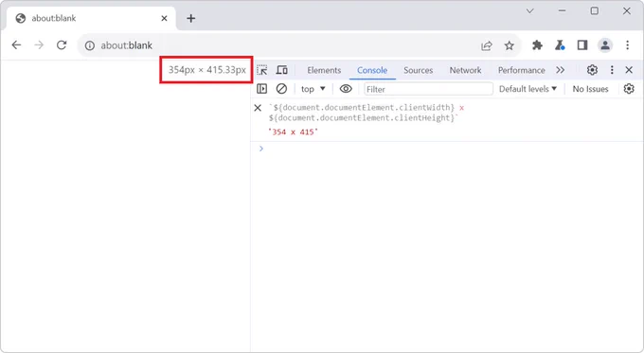Click the browser forward arrow
This screenshot has width=644, height=353.
[x=39, y=45]
